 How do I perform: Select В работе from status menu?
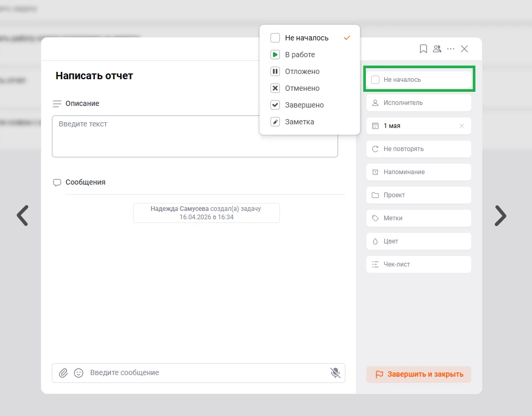pos(300,55)
